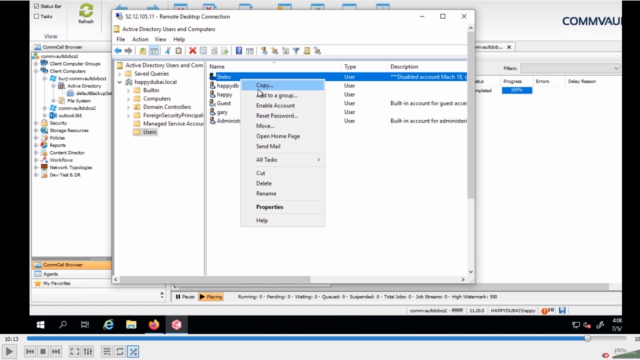Click the taskbar Search magnifier icon
640x360 pixels.
(63, 325)
